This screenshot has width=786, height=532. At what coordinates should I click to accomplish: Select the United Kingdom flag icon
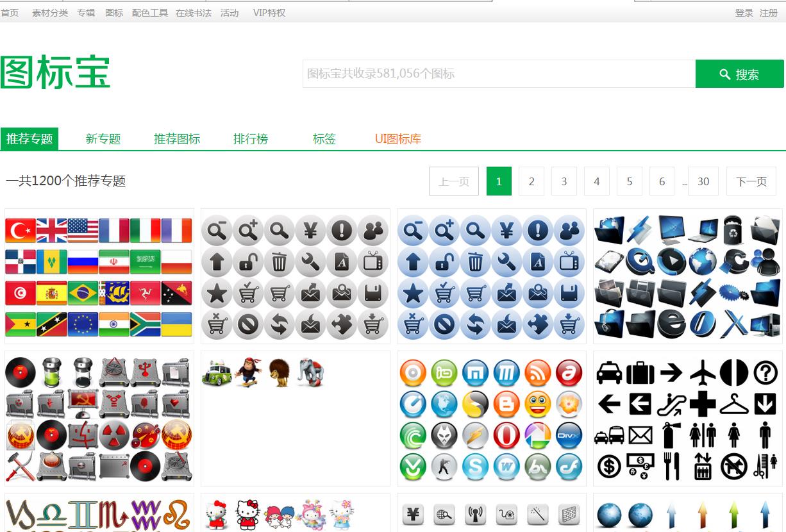click(x=52, y=231)
